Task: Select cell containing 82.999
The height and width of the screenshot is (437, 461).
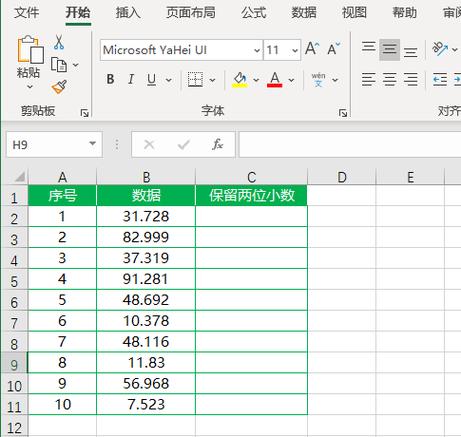Action: tap(146, 237)
